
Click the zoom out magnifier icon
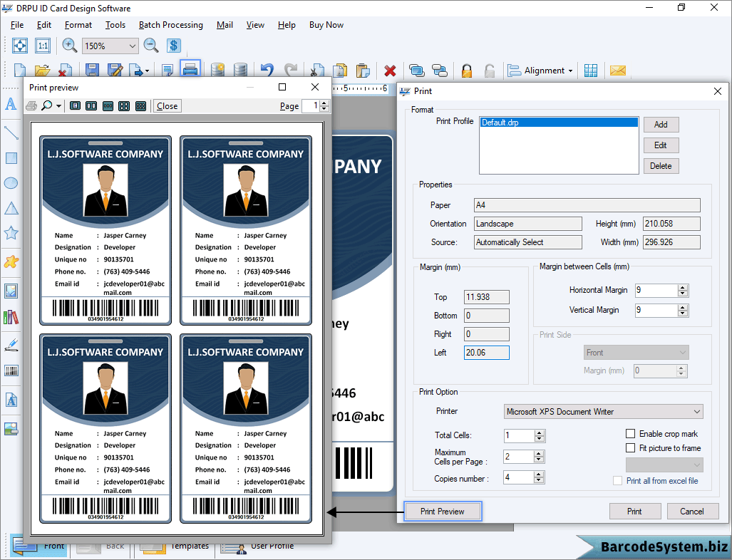click(x=151, y=46)
